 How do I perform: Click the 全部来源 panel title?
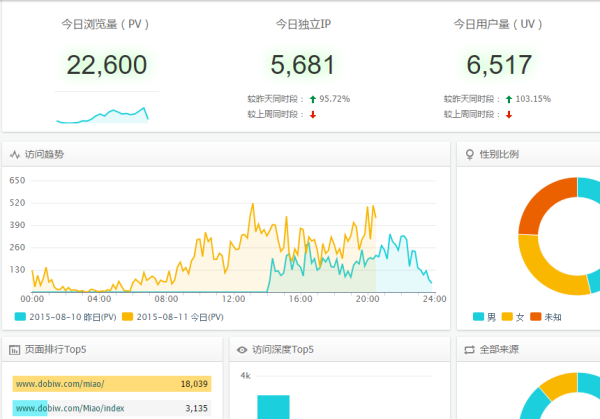click(499, 350)
